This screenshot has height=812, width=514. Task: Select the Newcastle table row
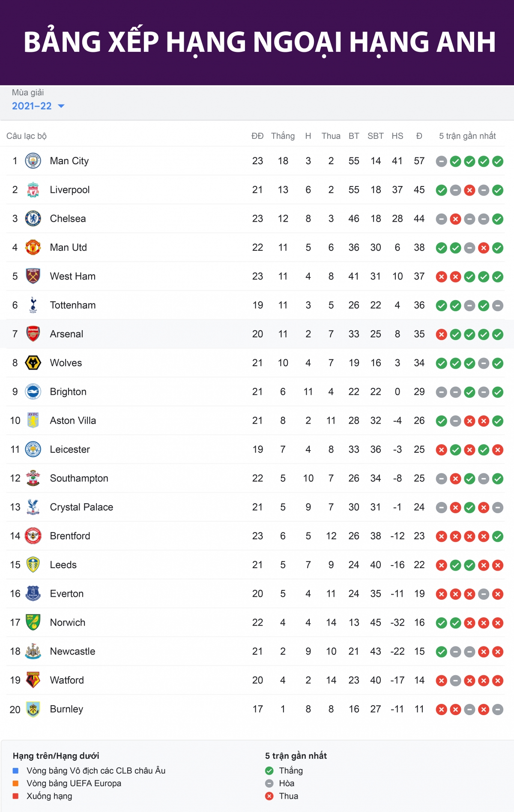tap(255, 652)
